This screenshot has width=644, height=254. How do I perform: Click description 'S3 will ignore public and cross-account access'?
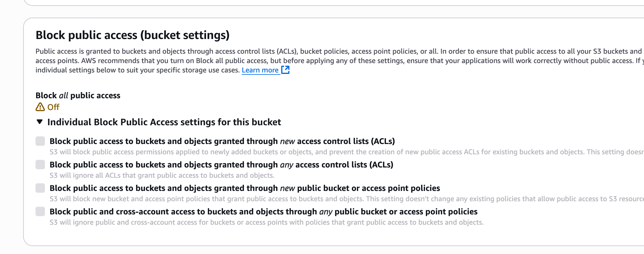tap(266, 222)
